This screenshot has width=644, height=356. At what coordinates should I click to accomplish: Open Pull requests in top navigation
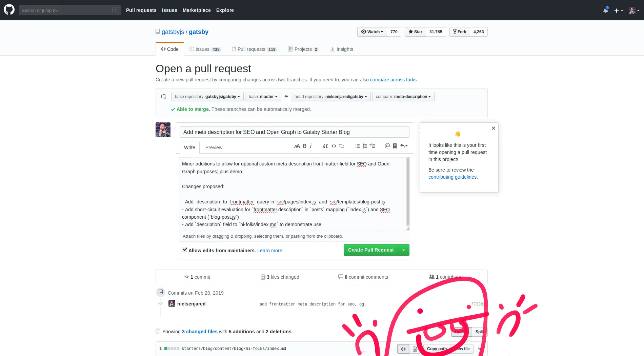tap(141, 10)
